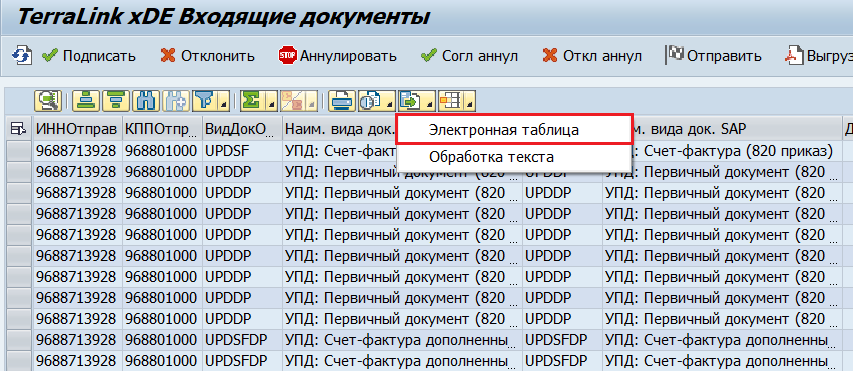Click the Подписать button
The image size is (853, 371).
point(89,56)
